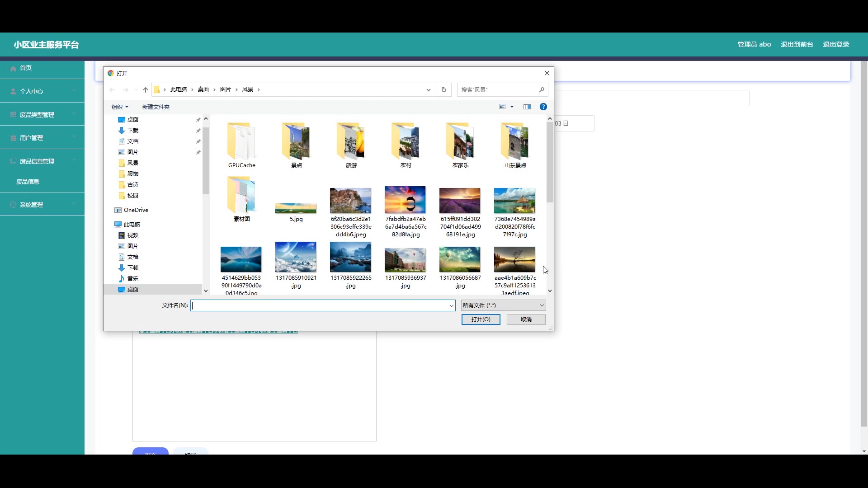Open the GPUCache folder
Screen dimensions: 868x488
[x=242, y=145]
